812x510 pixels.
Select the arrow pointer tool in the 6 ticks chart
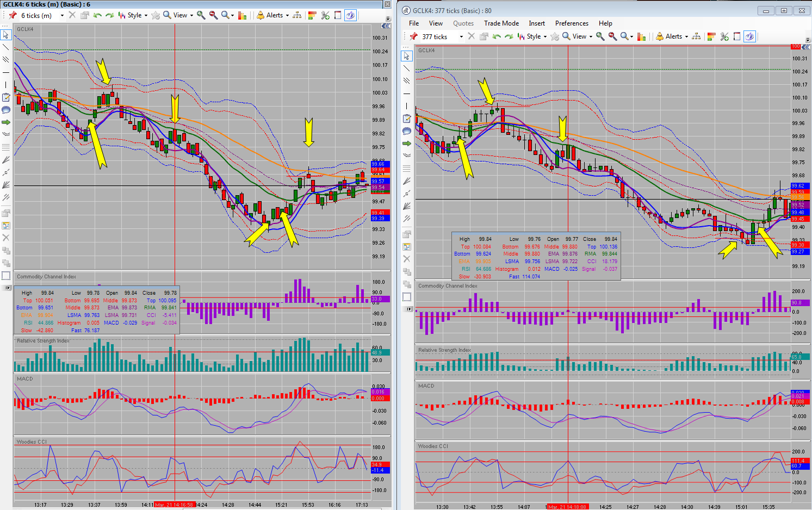pos(6,35)
